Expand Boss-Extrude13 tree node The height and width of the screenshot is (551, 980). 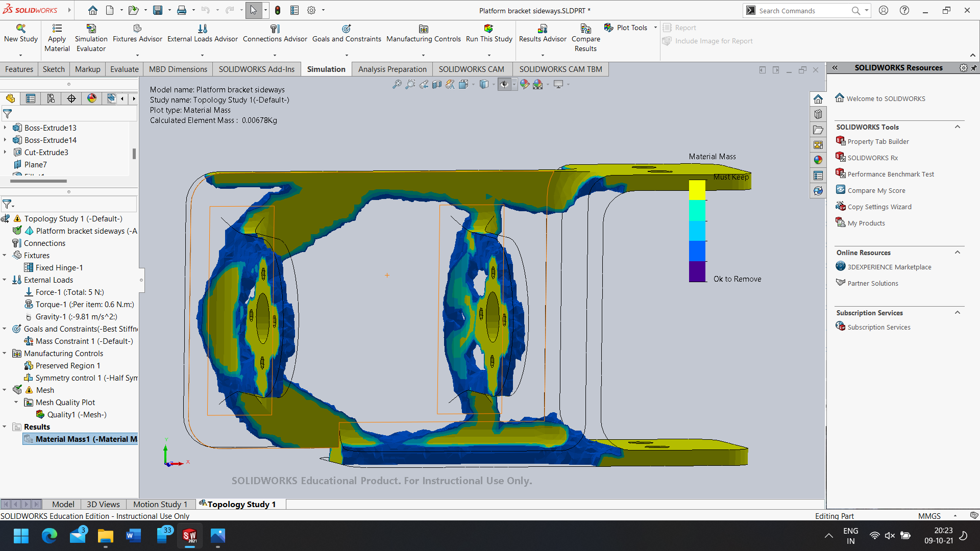(x=5, y=128)
